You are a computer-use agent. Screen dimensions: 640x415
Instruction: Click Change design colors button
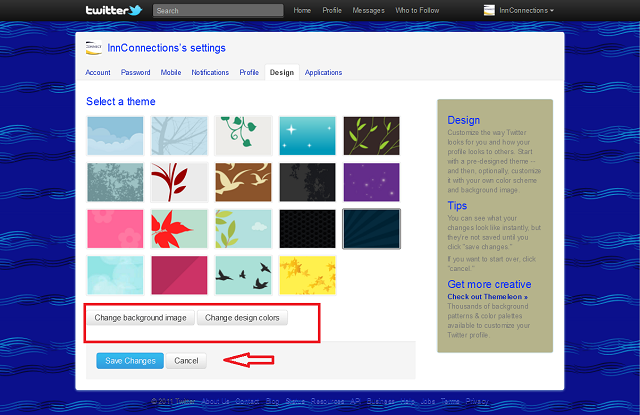(243, 318)
